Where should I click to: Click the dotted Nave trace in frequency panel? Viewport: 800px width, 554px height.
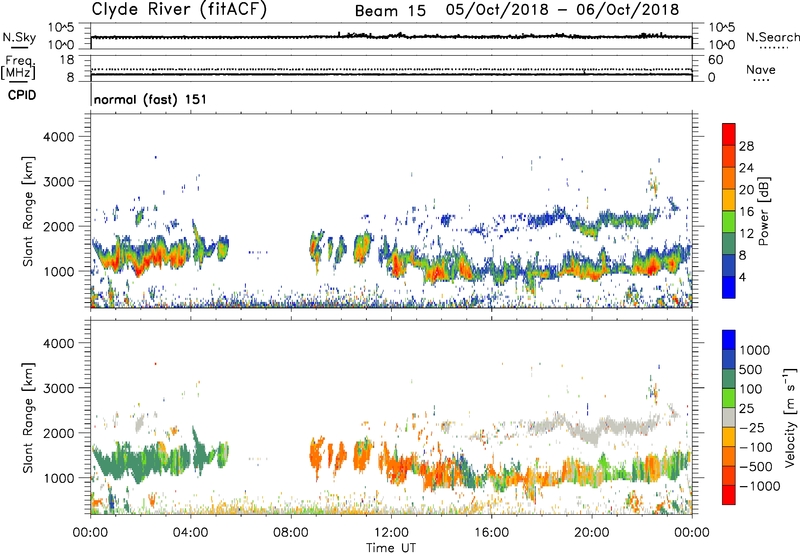coord(391,69)
